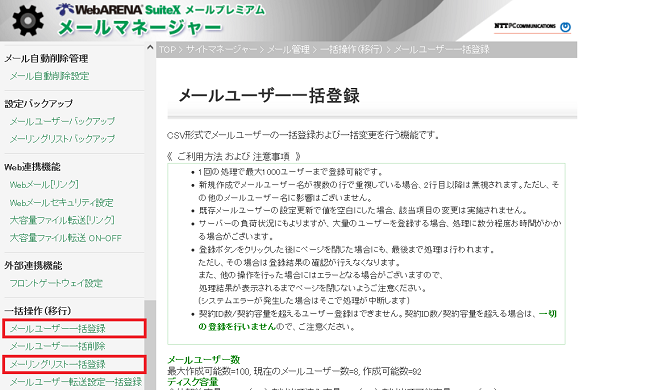Open メーリングリストバックアップ link
Screen dimensions: 650x390
(x=62, y=139)
